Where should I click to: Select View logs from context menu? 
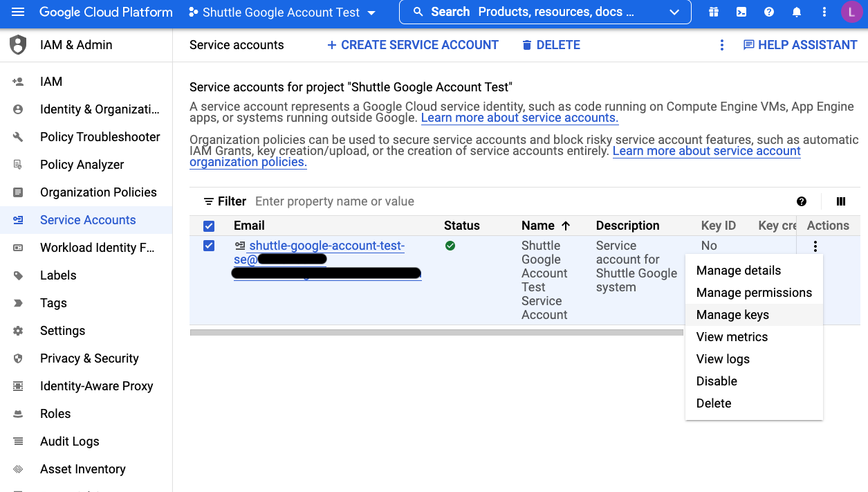click(x=754, y=359)
